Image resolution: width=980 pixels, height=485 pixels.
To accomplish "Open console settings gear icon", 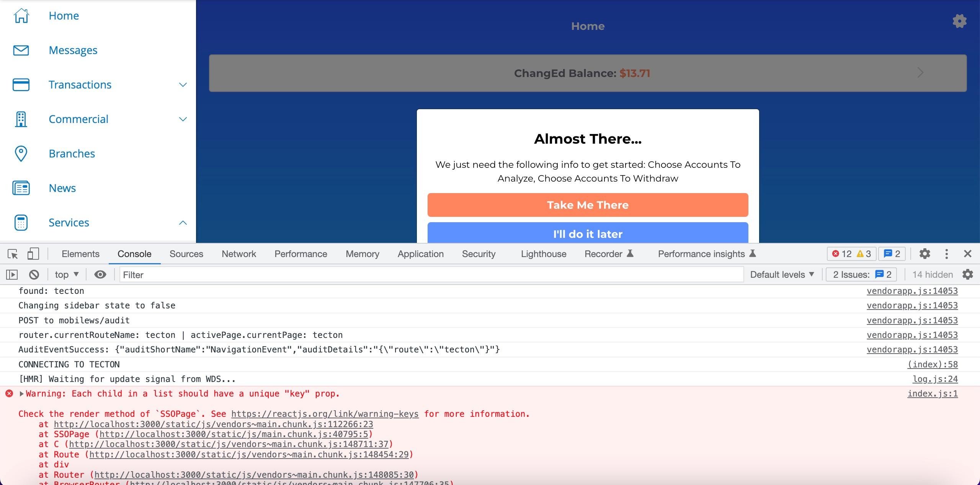I will click(x=967, y=274).
